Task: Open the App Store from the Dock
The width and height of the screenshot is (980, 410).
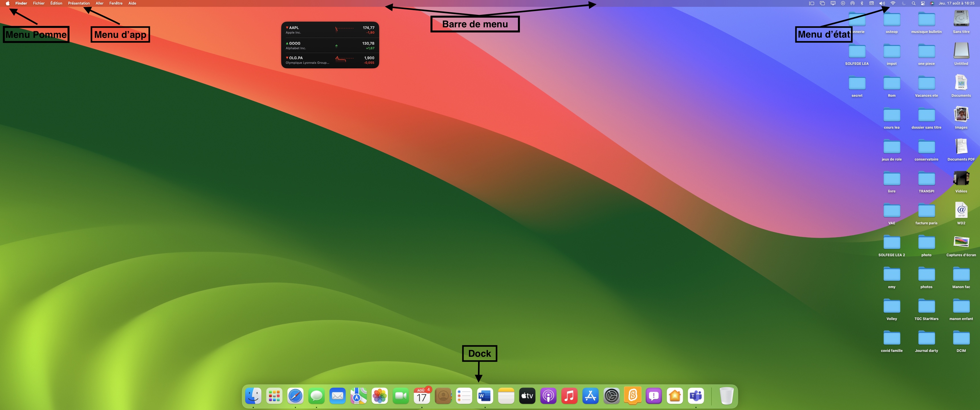Action: pos(591,396)
